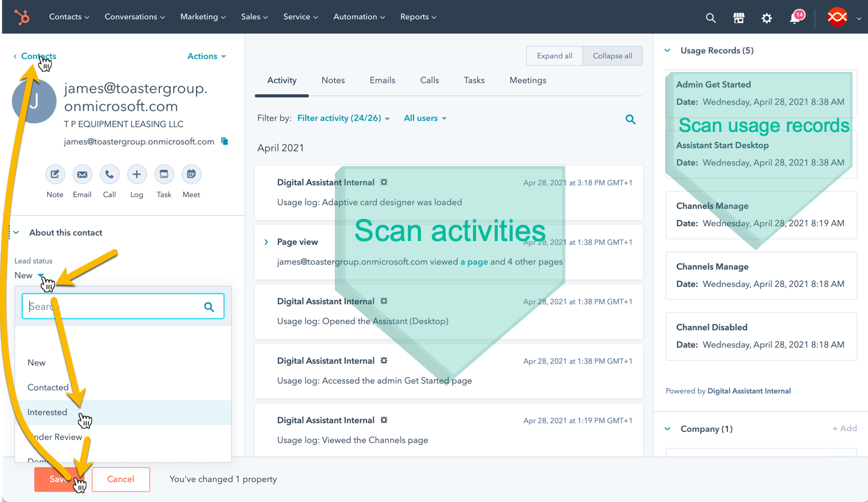The image size is (868, 502).
Task: Click the Expand all button
Action: 554,56
